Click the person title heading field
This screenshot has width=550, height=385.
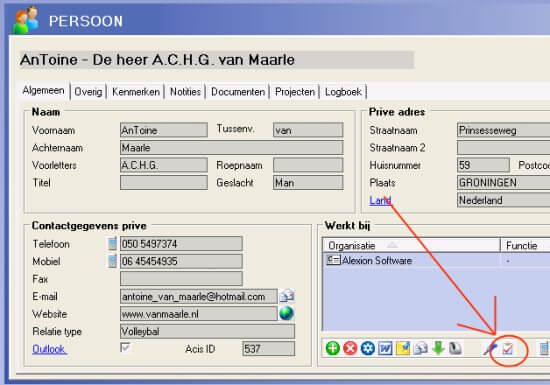217,60
